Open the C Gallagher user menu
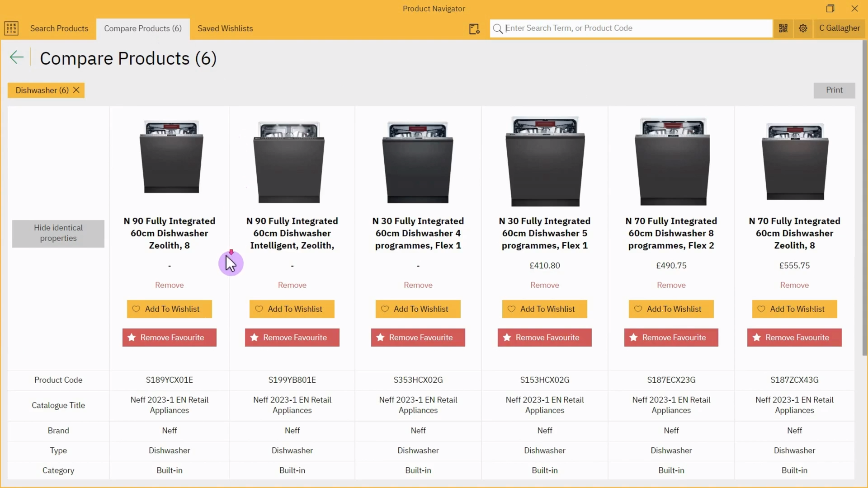The image size is (868, 488). (840, 28)
